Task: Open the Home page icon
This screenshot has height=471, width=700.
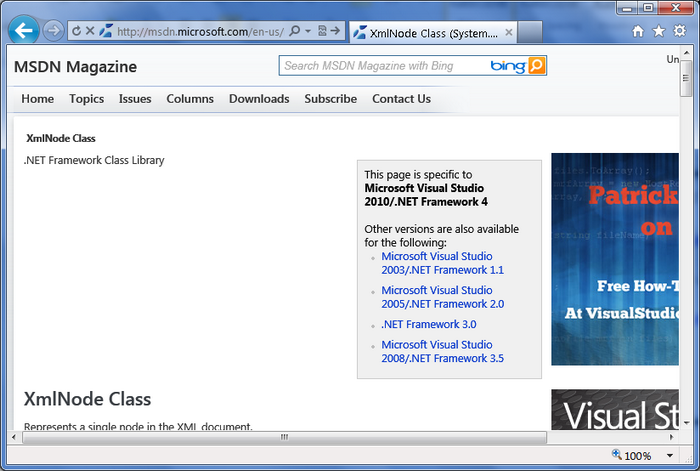Action: (638, 31)
